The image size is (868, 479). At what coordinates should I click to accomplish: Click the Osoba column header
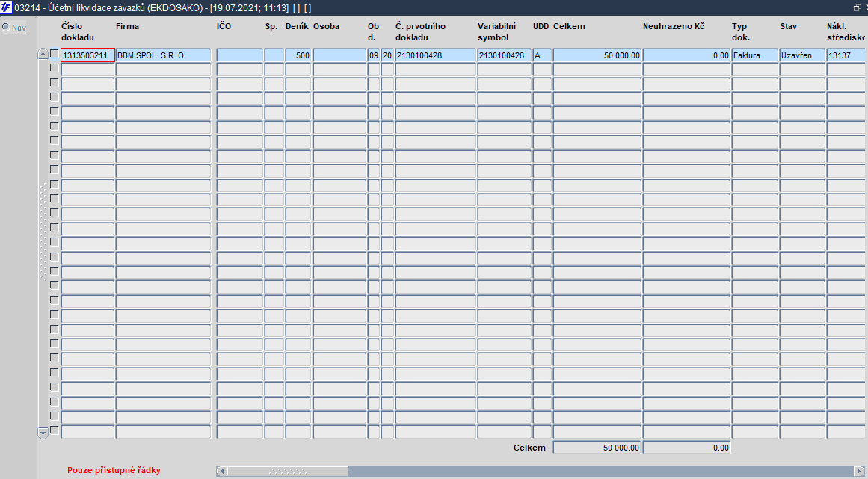[x=326, y=26]
